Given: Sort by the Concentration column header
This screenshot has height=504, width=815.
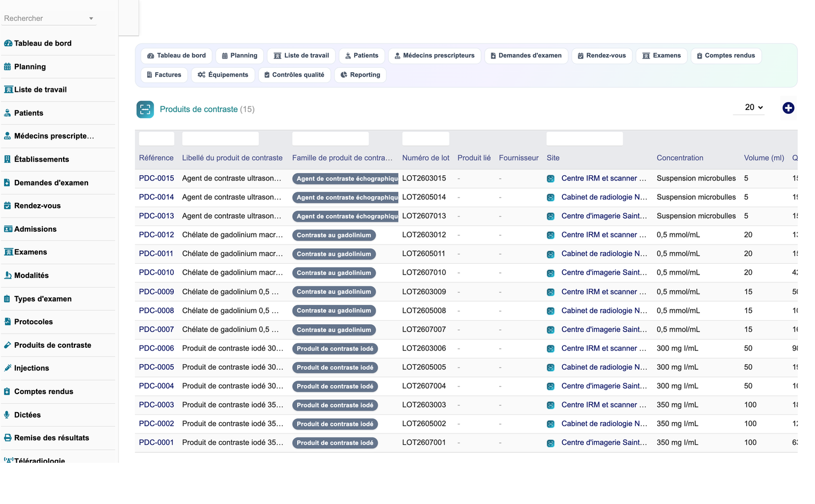Looking at the screenshot, I should coord(680,158).
